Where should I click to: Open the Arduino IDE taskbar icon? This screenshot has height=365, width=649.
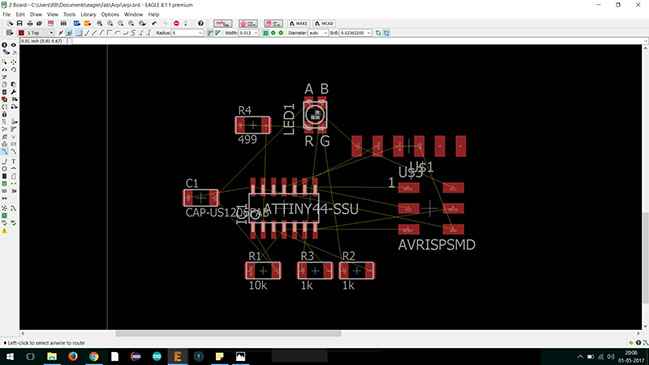click(x=157, y=356)
